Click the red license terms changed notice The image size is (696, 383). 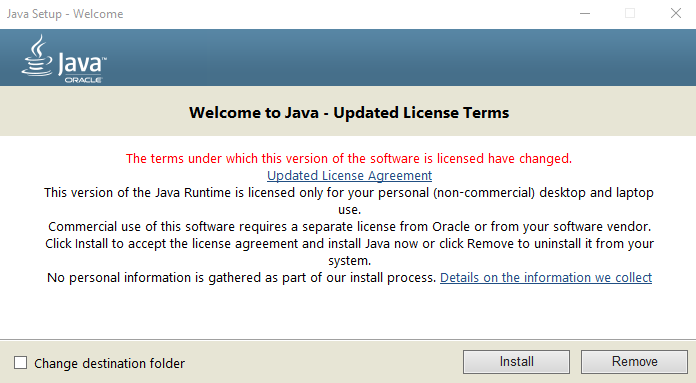pyautogui.click(x=349, y=158)
